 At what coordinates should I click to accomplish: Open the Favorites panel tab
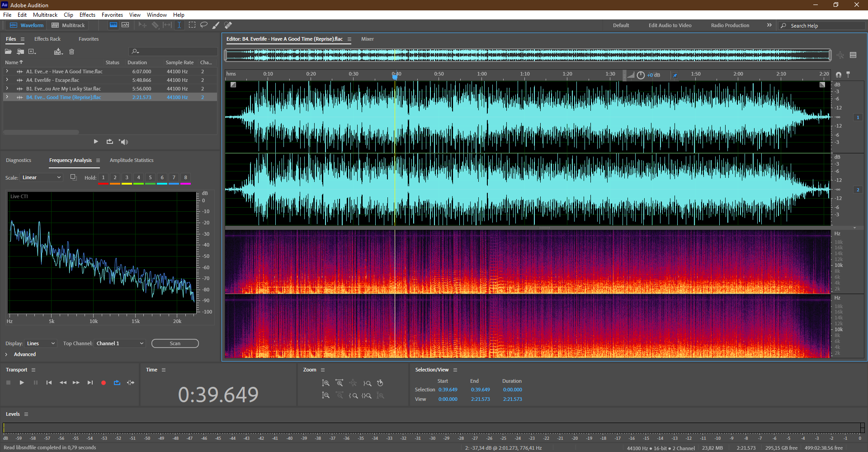[89, 39]
